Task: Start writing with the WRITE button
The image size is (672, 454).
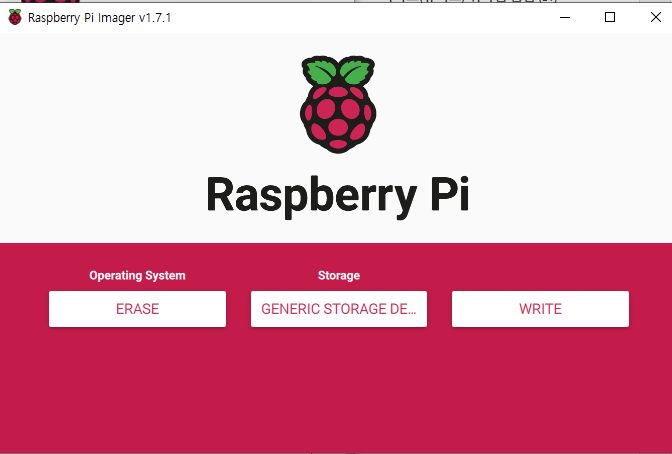Action: (540, 309)
